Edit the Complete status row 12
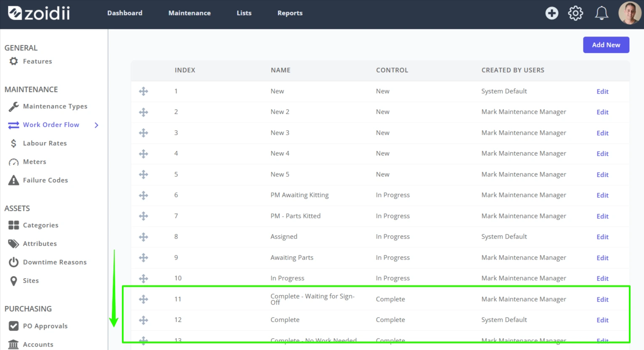The image size is (644, 350). (602, 320)
